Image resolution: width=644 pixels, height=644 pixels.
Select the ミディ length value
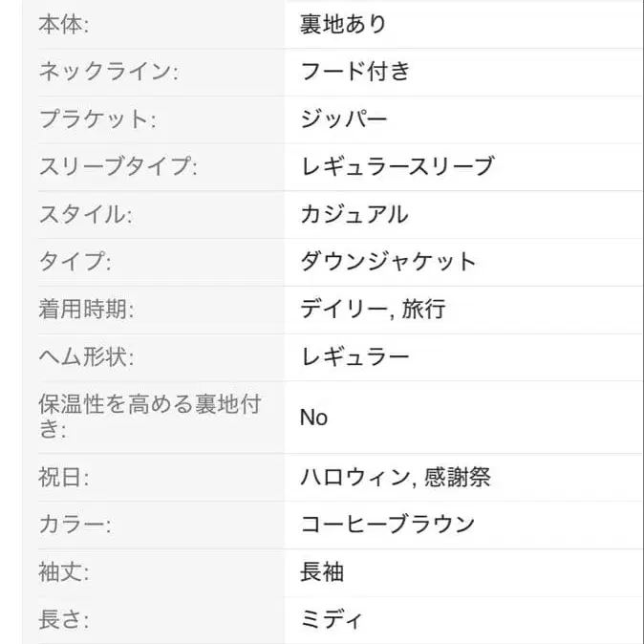pyautogui.click(x=332, y=620)
